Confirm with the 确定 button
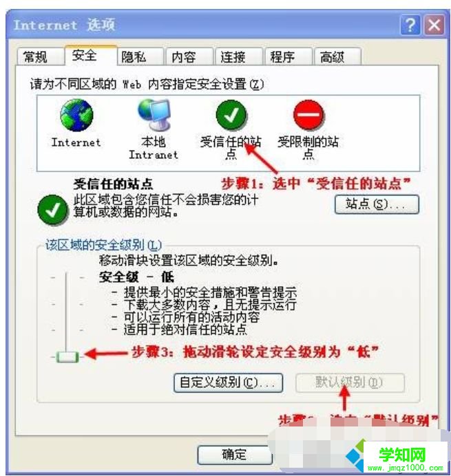The width and height of the screenshot is (451, 476). pos(234,455)
